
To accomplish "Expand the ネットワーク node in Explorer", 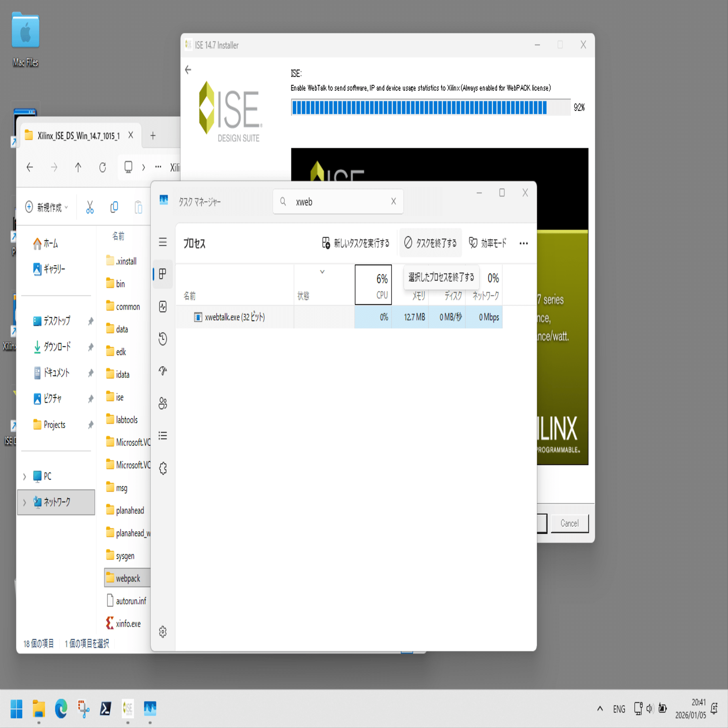I will click(25, 502).
